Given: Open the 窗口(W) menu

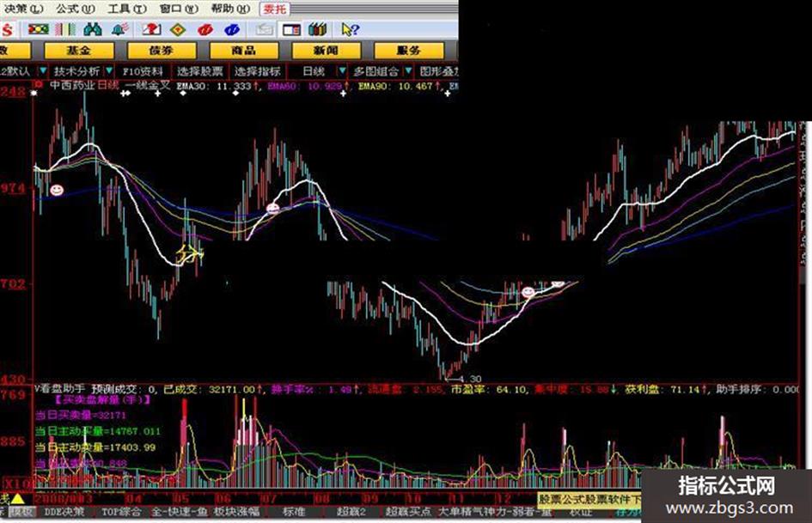Looking at the screenshot, I should (x=179, y=9).
